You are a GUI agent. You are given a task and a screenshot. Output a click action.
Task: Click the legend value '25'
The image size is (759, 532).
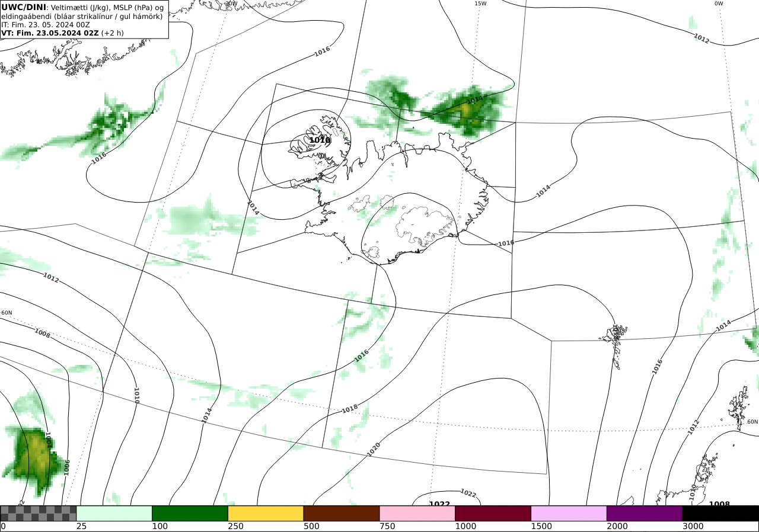point(82,526)
